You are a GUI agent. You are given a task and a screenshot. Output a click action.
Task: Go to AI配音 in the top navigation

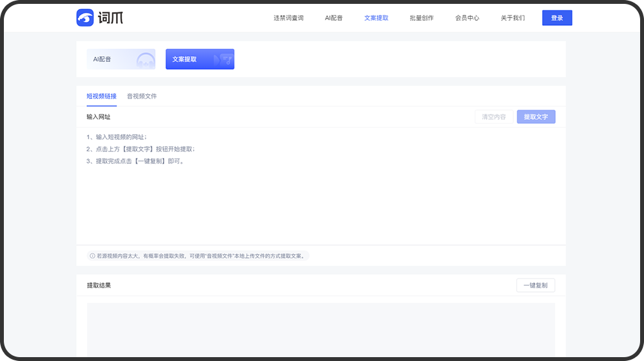pos(334,18)
